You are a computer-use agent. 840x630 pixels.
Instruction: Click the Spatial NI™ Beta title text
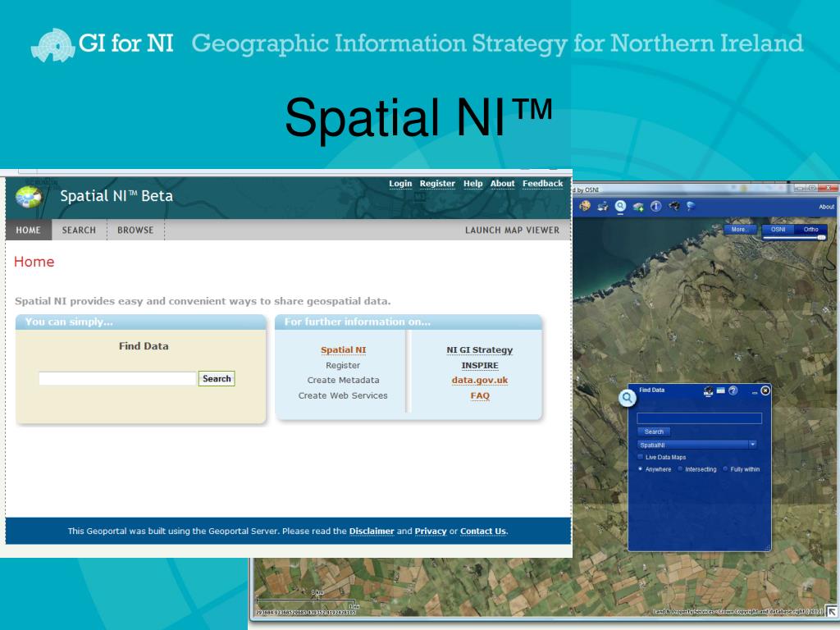(116, 196)
